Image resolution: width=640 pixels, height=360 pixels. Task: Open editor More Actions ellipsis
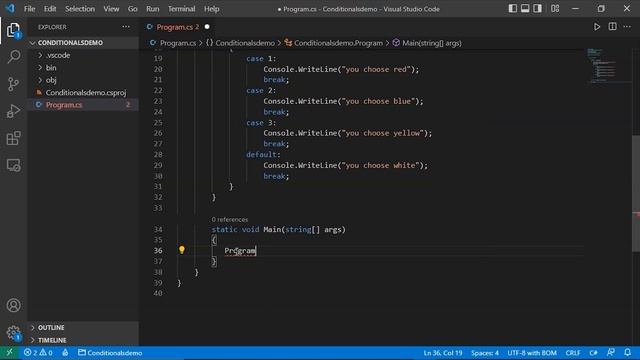[x=627, y=27]
